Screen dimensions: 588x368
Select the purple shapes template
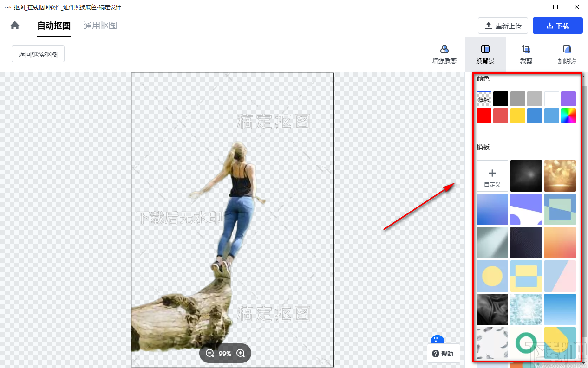click(x=526, y=209)
